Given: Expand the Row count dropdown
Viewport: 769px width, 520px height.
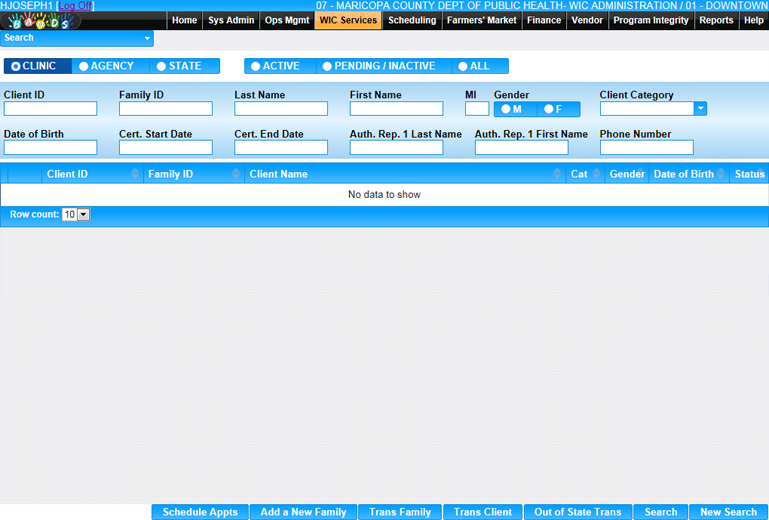Looking at the screenshot, I should click(x=83, y=215).
